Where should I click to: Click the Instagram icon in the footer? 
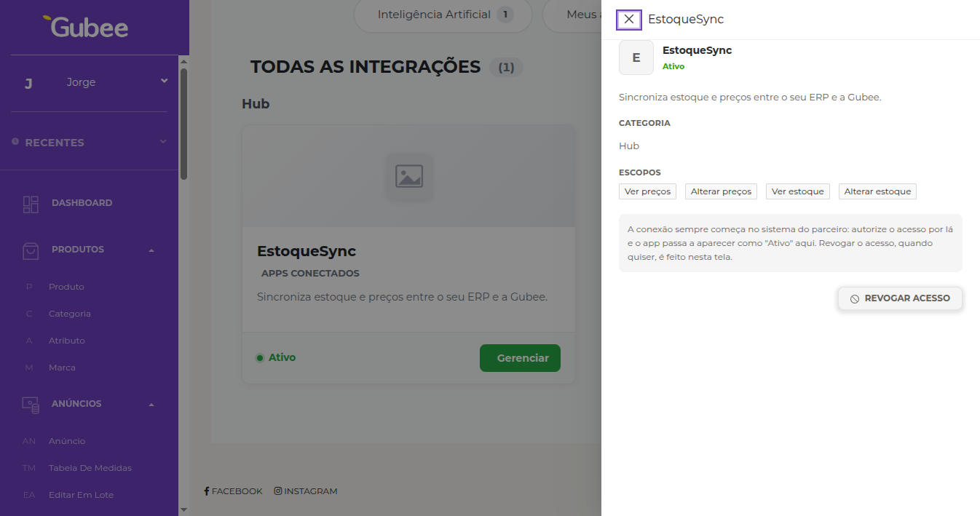(278, 491)
